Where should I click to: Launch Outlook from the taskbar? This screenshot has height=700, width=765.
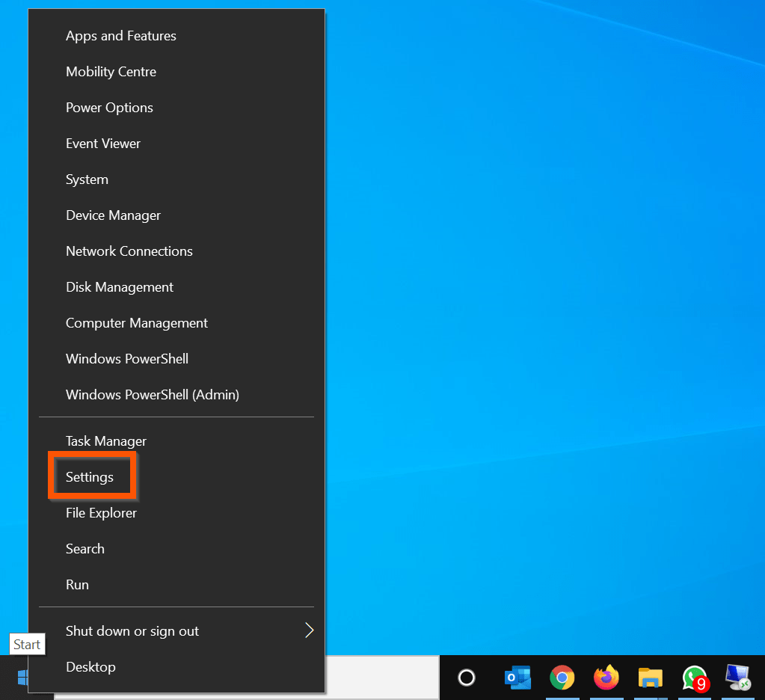coord(517,678)
